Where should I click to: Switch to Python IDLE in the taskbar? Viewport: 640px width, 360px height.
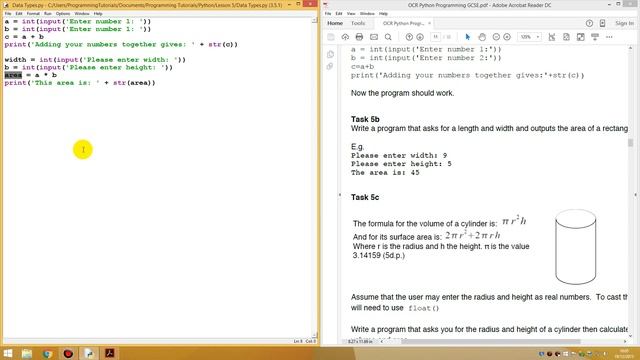[x=89, y=353]
